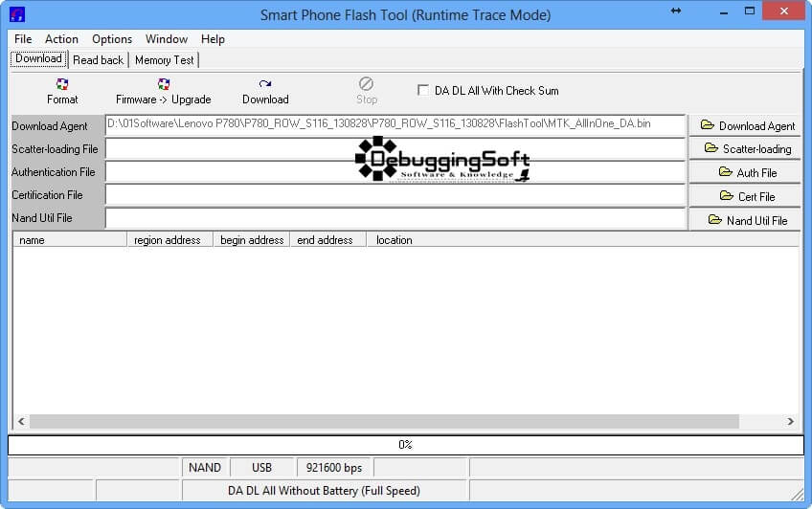Click the right scroll arrow of list
This screenshot has width=812, height=509.
[791, 421]
